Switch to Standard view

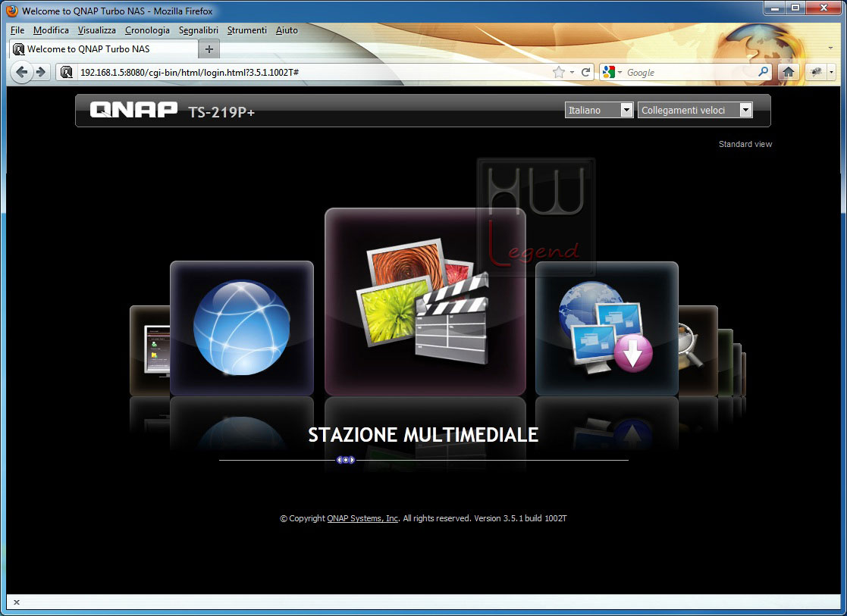coord(745,144)
